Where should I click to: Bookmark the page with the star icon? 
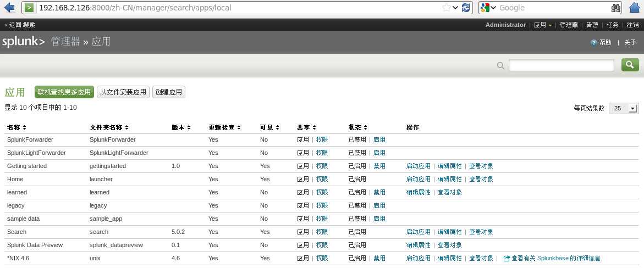(x=447, y=8)
